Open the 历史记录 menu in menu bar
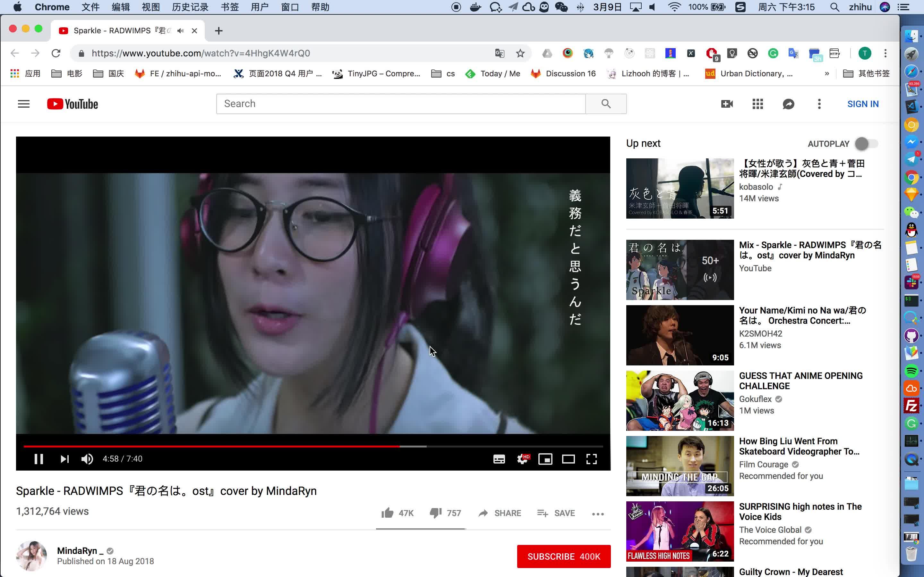Image resolution: width=924 pixels, height=577 pixels. coord(190,7)
